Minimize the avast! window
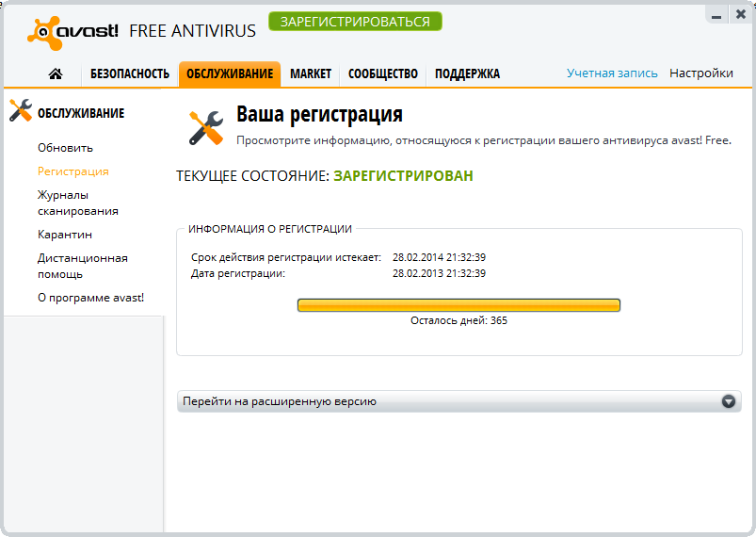 (716, 15)
